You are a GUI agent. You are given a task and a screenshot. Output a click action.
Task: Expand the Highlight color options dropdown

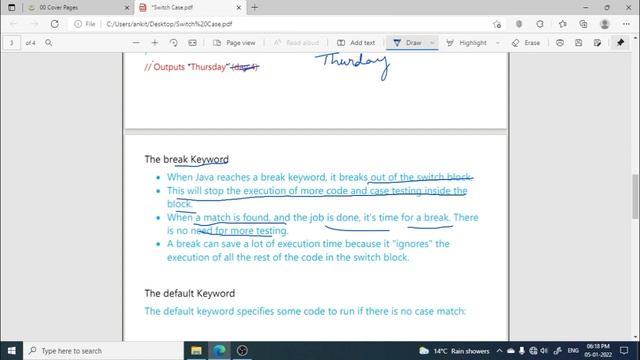click(498, 43)
